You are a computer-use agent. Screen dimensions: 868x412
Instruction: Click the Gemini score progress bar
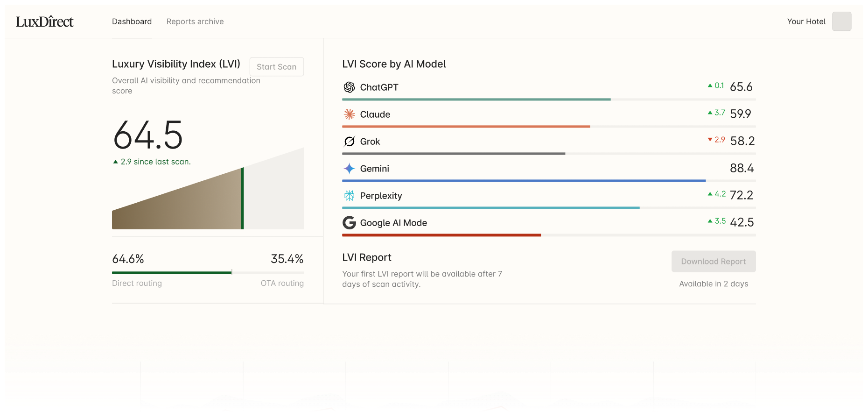[549, 181]
